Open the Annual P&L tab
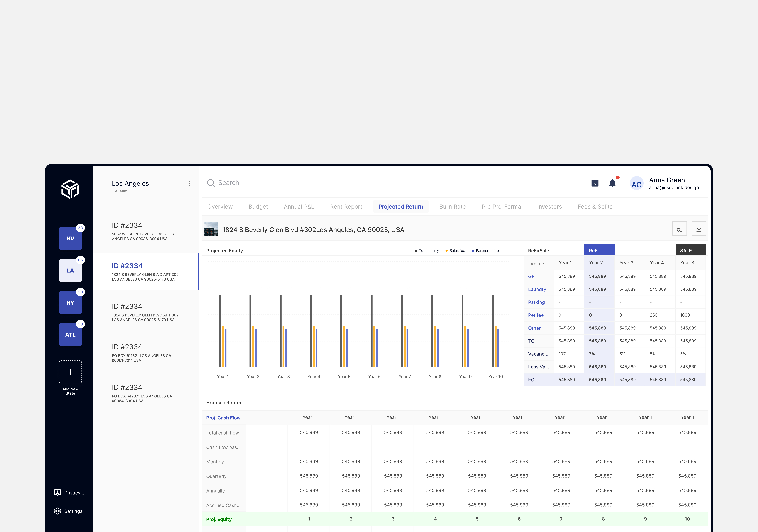 (299, 207)
